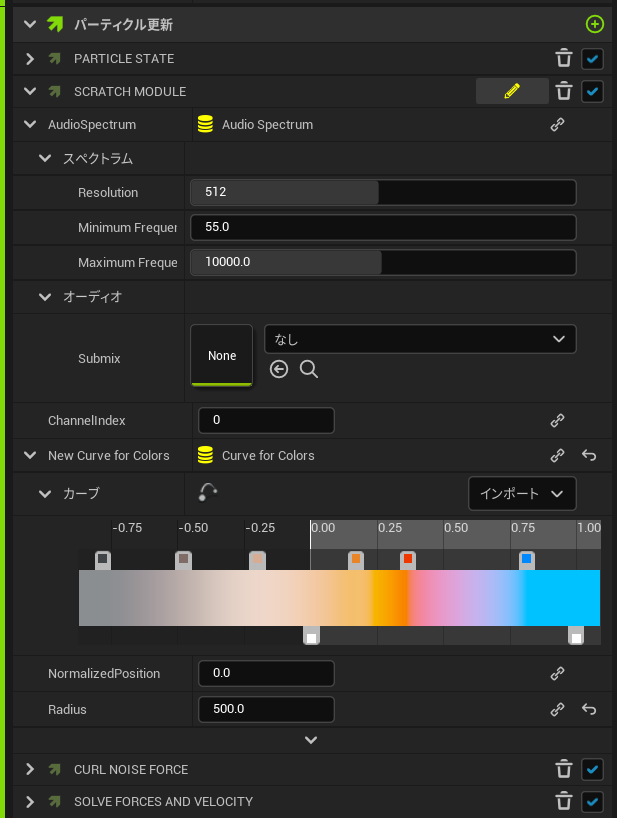Click the Submix None thumbnail
Screen dimensions: 617x818
(222, 356)
